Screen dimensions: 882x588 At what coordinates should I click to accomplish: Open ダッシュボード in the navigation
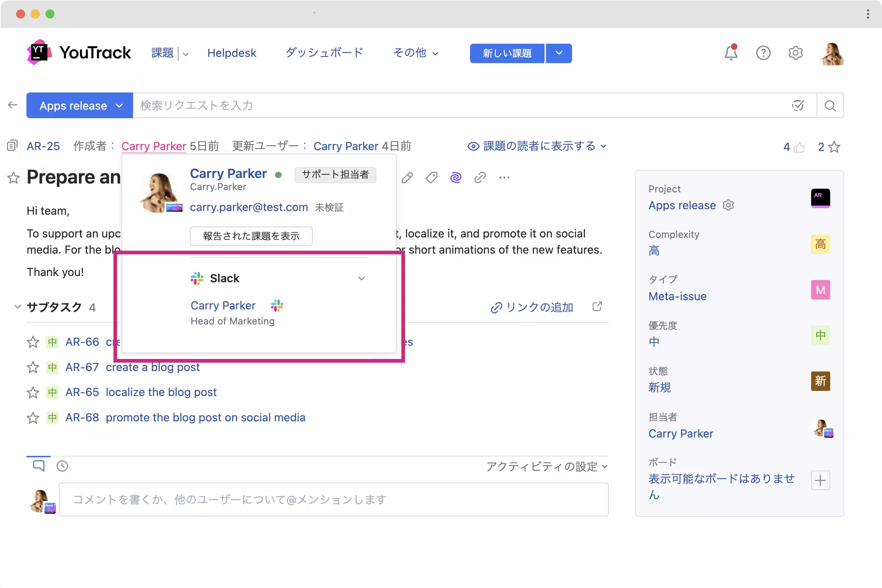pyautogui.click(x=324, y=53)
